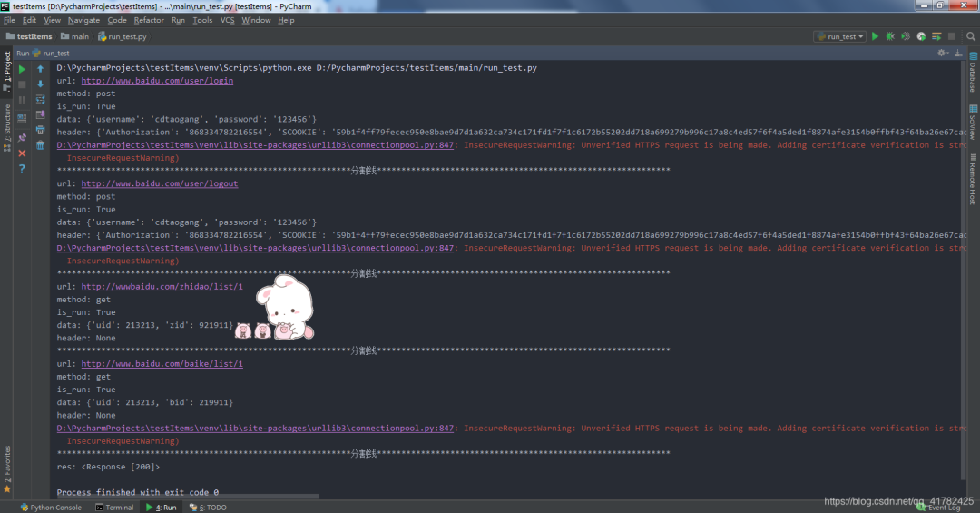The image size is (980, 513).
Task: Rerun run_test in the Run panel
Action: click(22, 69)
